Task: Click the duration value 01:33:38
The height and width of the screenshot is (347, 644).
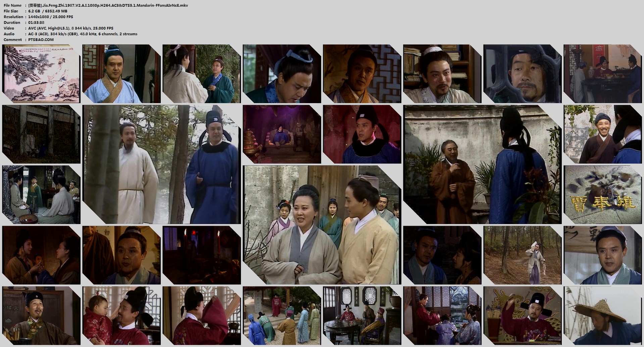Action: (36, 23)
